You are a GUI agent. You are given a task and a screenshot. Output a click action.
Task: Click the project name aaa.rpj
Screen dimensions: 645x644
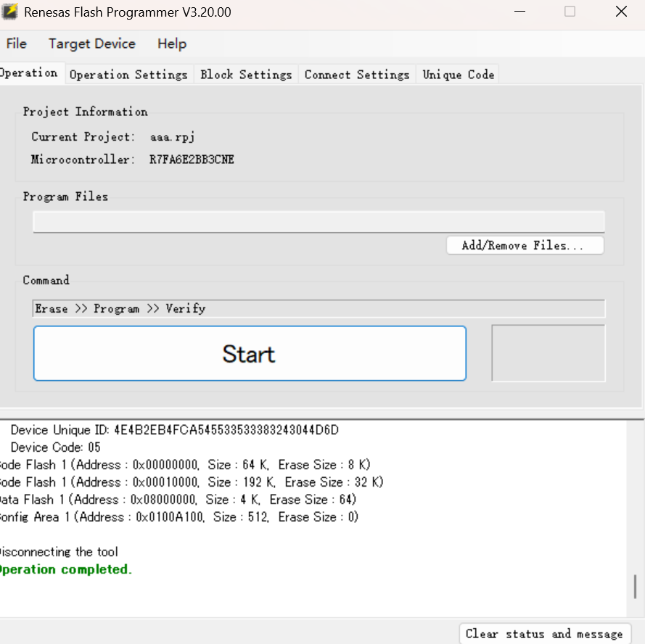[x=173, y=136]
